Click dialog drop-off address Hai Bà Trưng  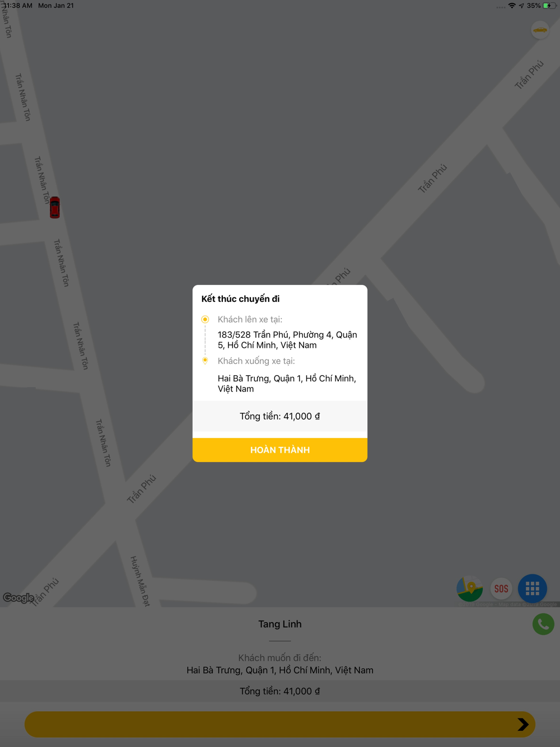coord(287,384)
